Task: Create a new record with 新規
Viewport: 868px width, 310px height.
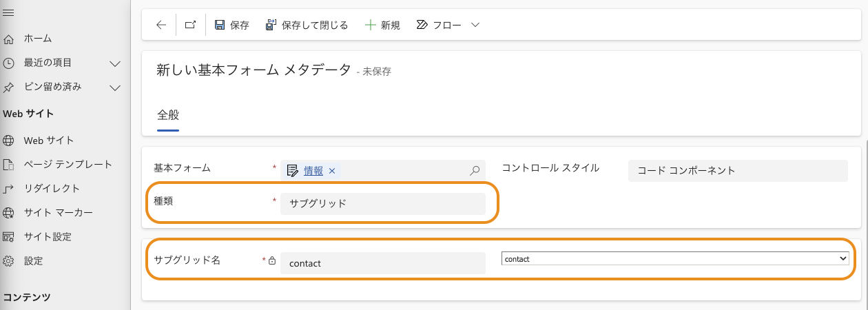Action: pos(382,25)
